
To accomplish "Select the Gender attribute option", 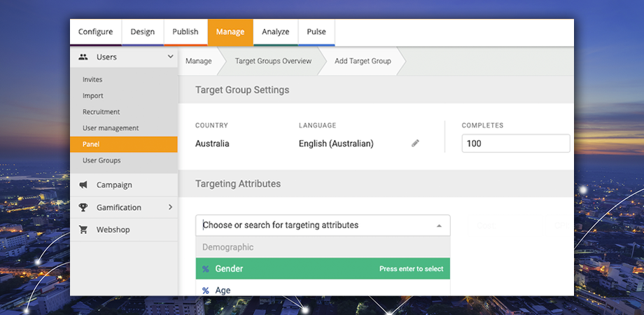I will pos(323,269).
